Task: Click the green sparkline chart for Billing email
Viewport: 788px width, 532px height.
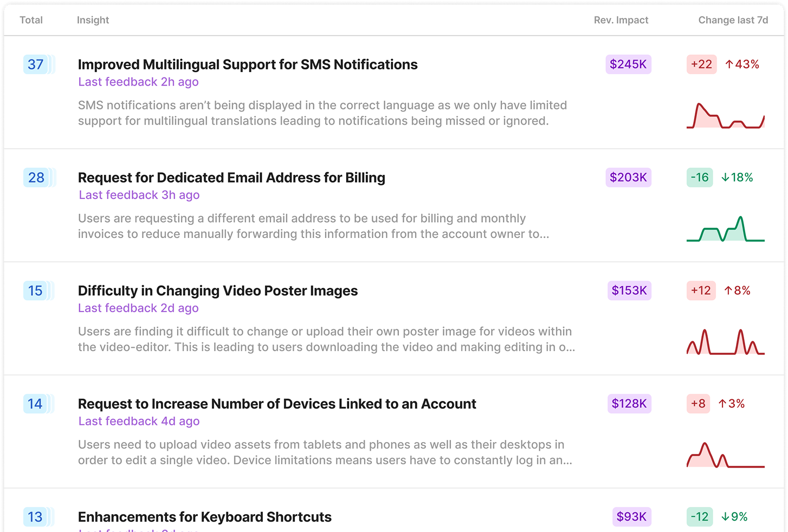Action: (x=725, y=229)
